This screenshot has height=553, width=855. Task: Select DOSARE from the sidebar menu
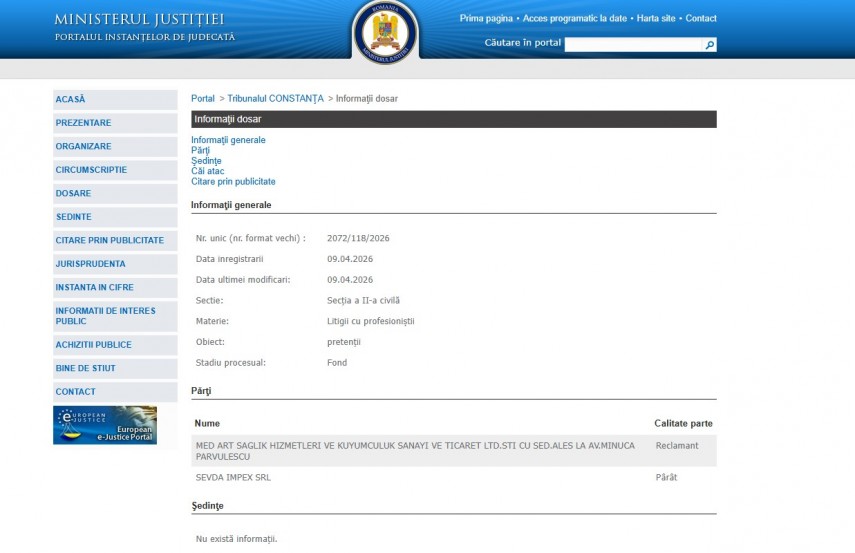74,194
